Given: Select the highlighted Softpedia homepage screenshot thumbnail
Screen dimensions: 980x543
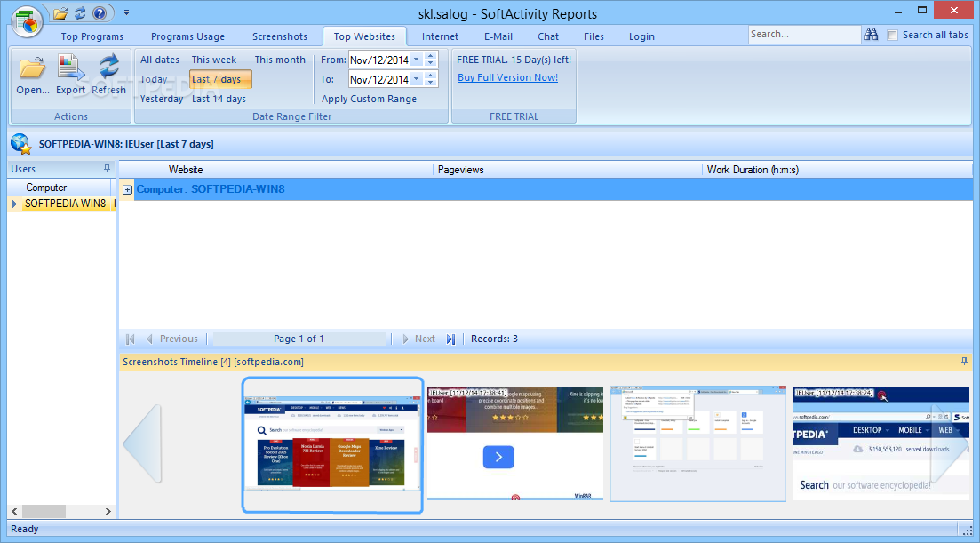Looking at the screenshot, I should 333,445.
